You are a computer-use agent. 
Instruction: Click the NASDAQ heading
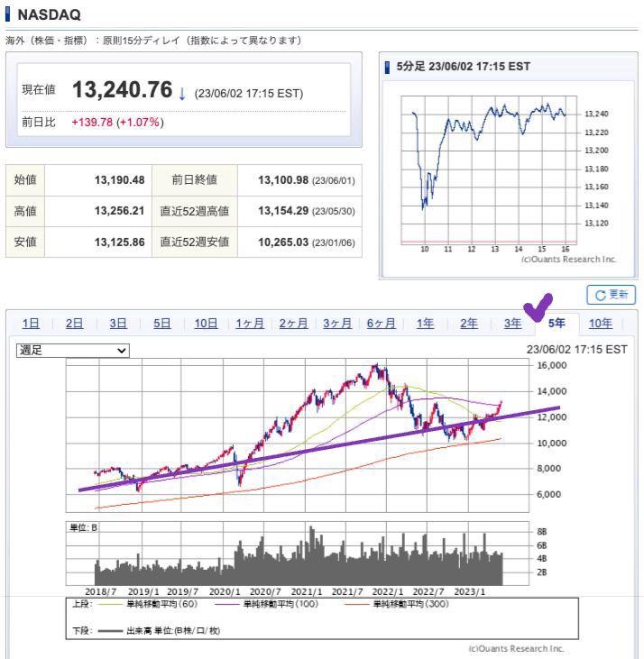click(x=49, y=14)
